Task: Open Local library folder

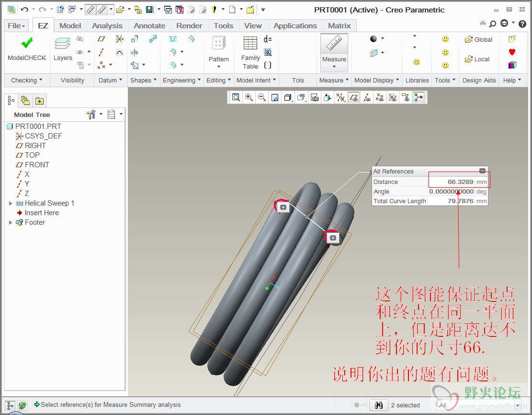Action: pos(477,59)
